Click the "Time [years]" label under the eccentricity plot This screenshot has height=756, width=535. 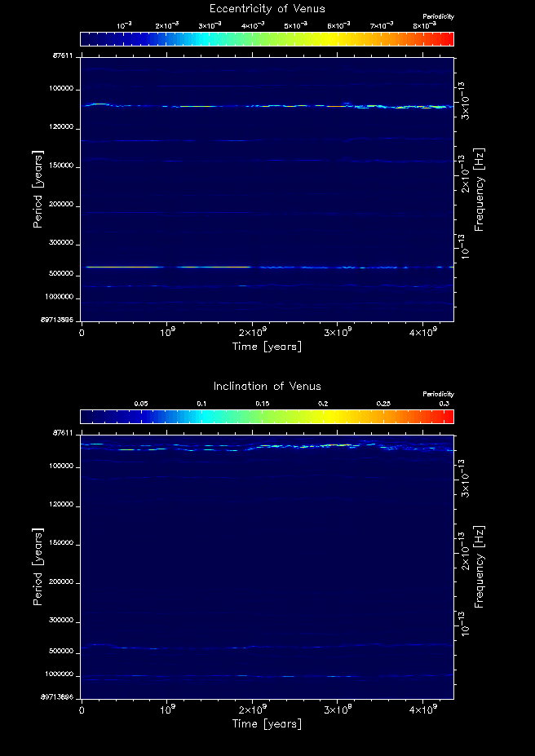[x=267, y=347]
